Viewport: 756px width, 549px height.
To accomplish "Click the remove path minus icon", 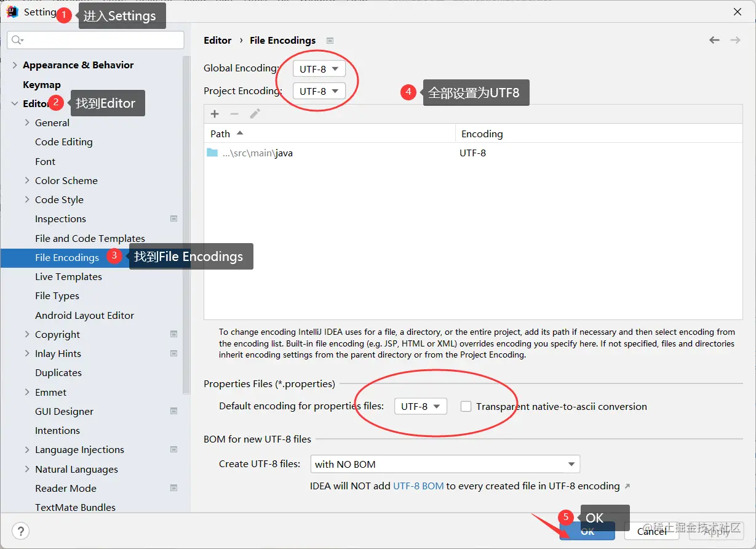I will pos(234,114).
